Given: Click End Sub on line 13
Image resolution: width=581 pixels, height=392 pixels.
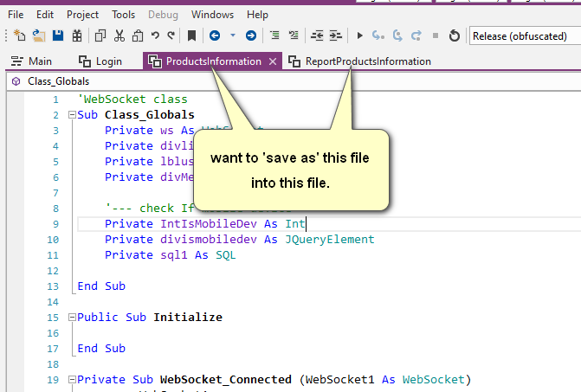Looking at the screenshot, I should tap(101, 286).
